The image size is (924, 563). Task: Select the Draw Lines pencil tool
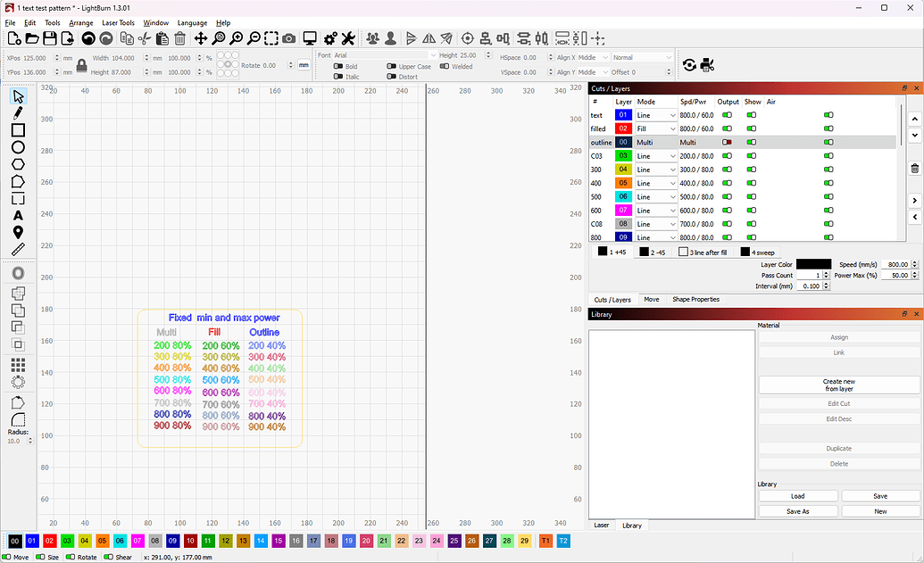point(18,112)
